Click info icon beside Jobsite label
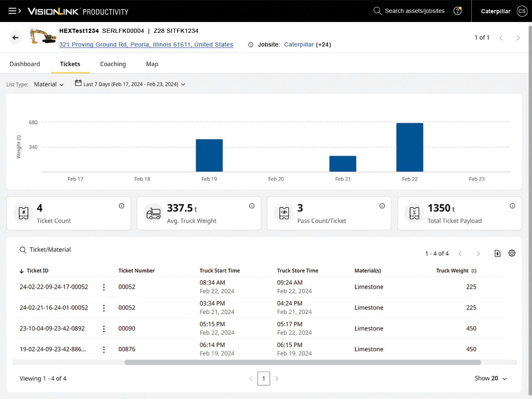 (x=251, y=45)
